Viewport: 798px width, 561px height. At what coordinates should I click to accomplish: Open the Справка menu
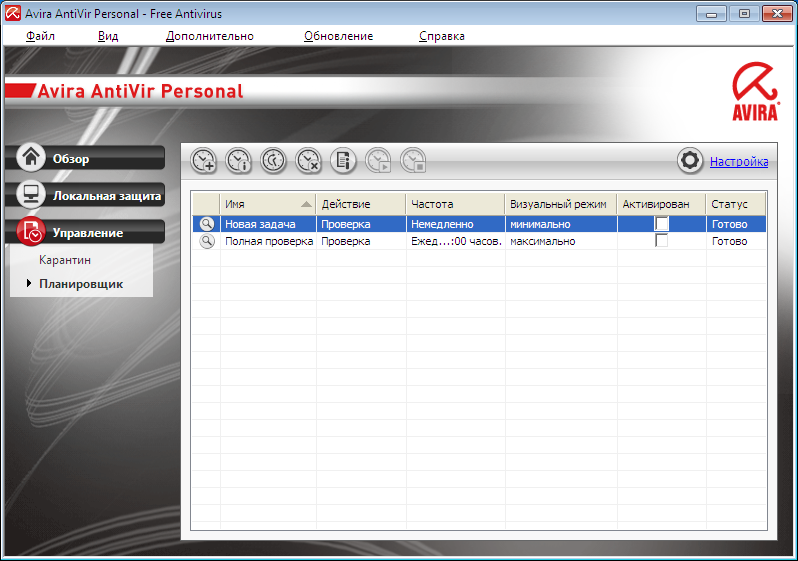point(442,36)
